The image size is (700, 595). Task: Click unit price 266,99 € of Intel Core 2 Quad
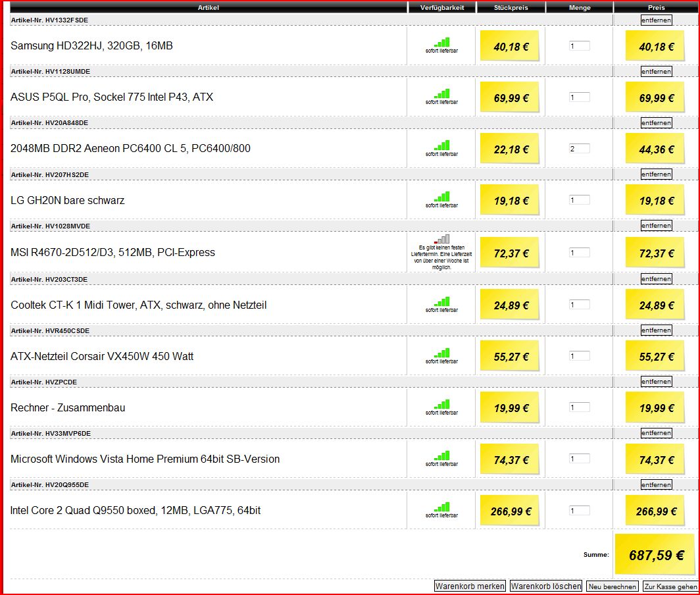pyautogui.click(x=511, y=511)
